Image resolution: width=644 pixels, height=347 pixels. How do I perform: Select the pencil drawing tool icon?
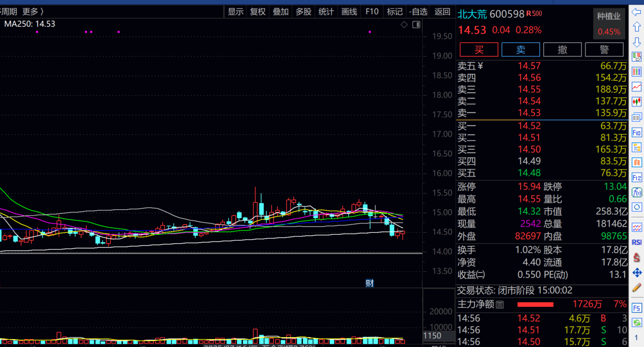(636, 288)
